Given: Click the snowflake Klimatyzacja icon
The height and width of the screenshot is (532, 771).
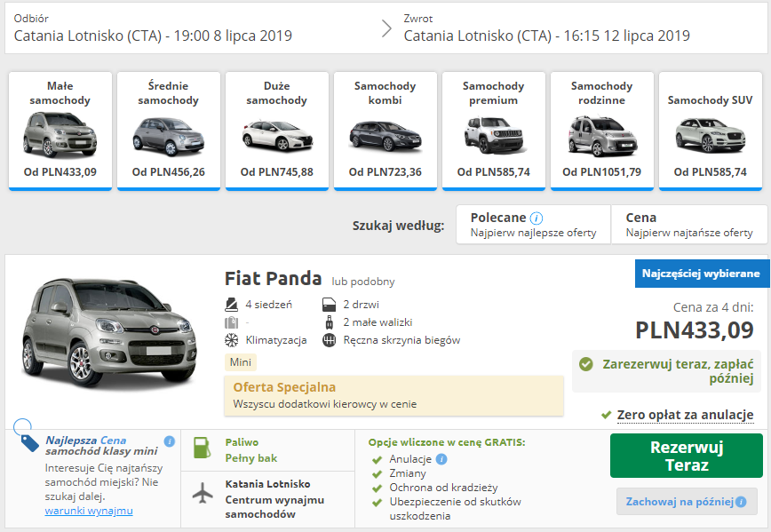Looking at the screenshot, I should pos(232,340).
